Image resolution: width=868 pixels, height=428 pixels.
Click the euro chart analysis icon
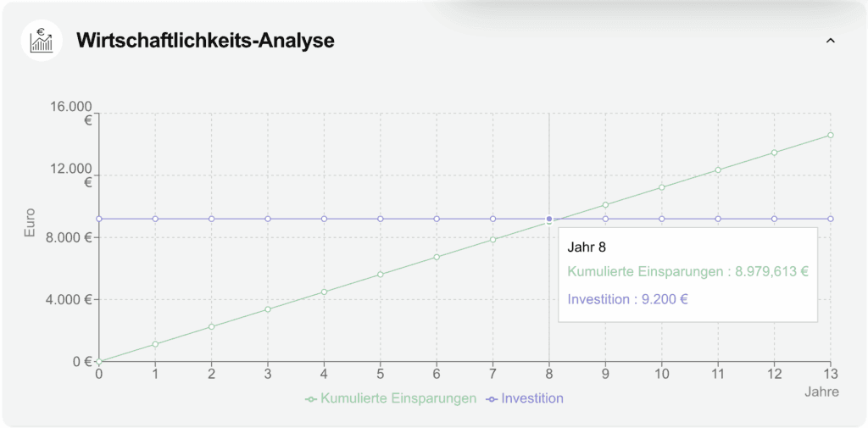tap(42, 41)
